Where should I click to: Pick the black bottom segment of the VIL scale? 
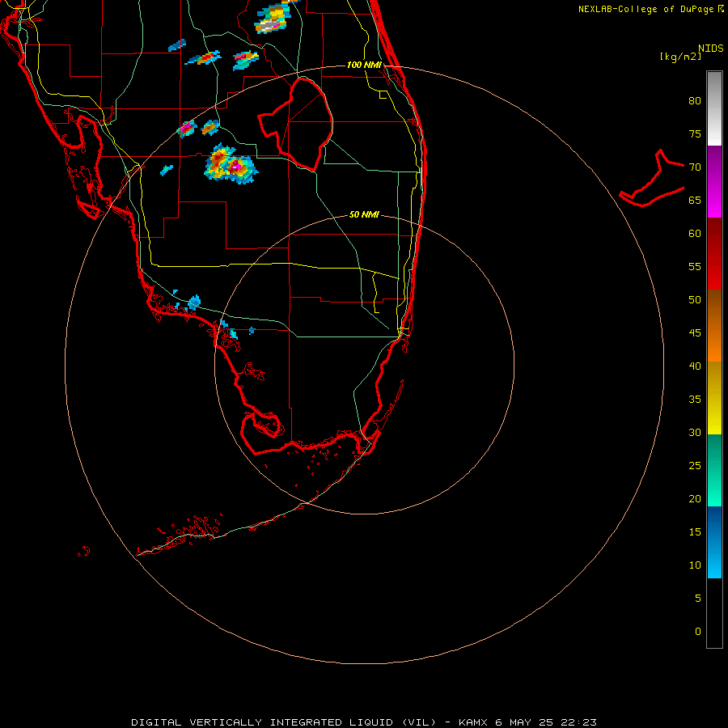(x=714, y=613)
